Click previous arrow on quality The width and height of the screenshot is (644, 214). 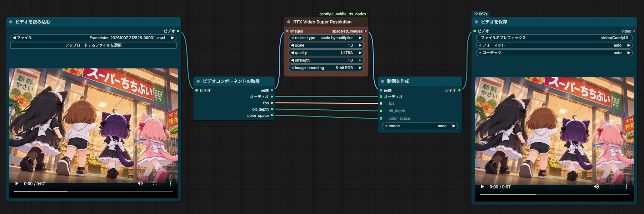(292, 53)
